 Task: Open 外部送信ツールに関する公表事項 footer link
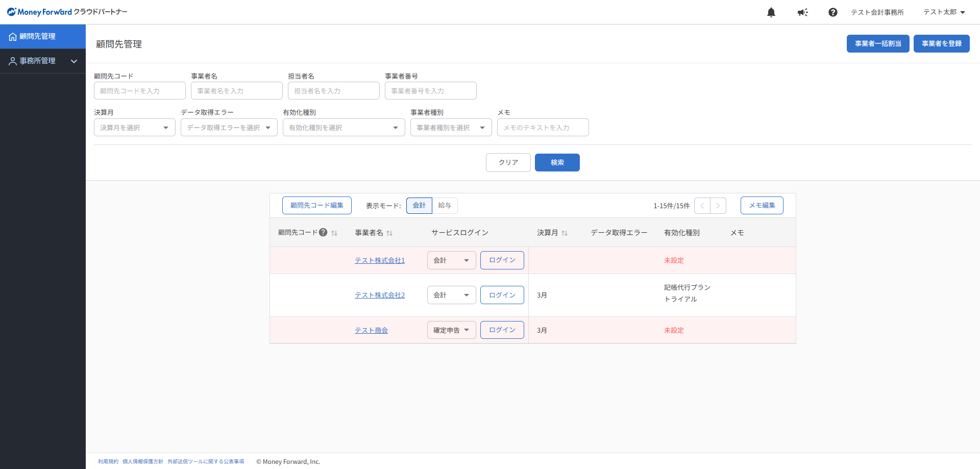(x=206, y=461)
